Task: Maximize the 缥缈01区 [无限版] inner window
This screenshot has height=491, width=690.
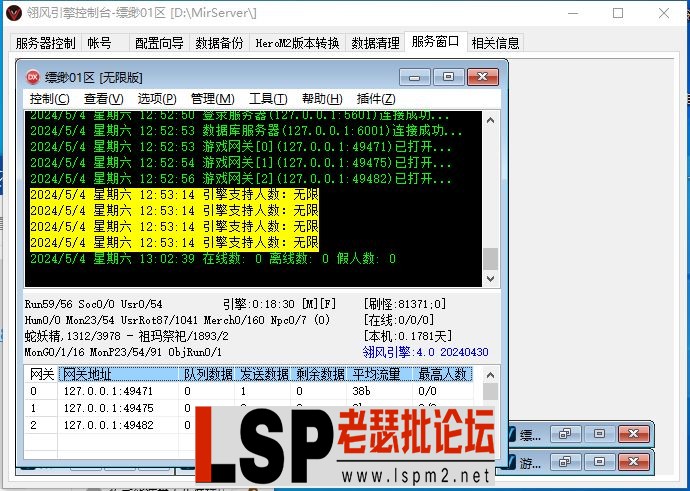Action: pyautogui.click(x=448, y=77)
